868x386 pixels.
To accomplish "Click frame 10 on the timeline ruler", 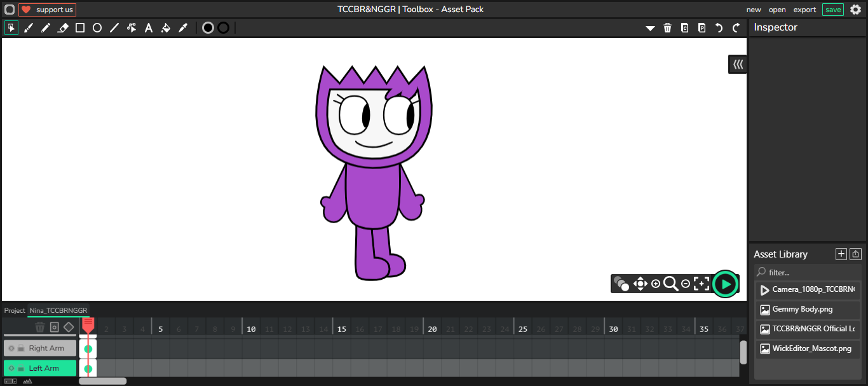I will click(251, 329).
